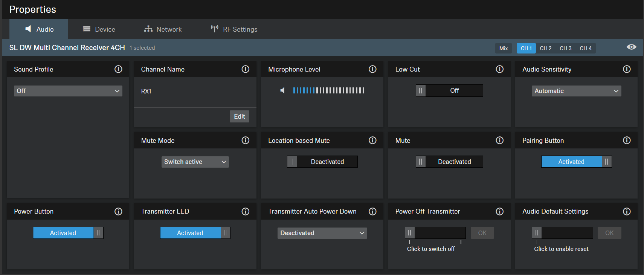Screen dimensions: 644x275
Task: Disable the Pairing Button toggle
Action: (x=576, y=162)
